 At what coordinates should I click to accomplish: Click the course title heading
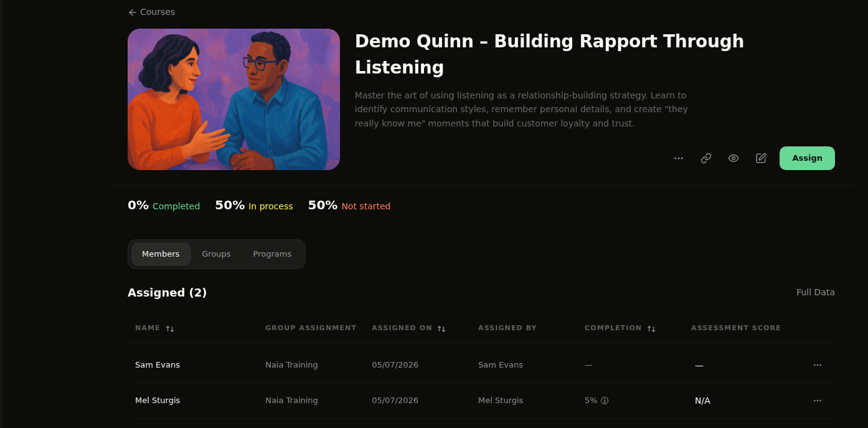(549, 54)
